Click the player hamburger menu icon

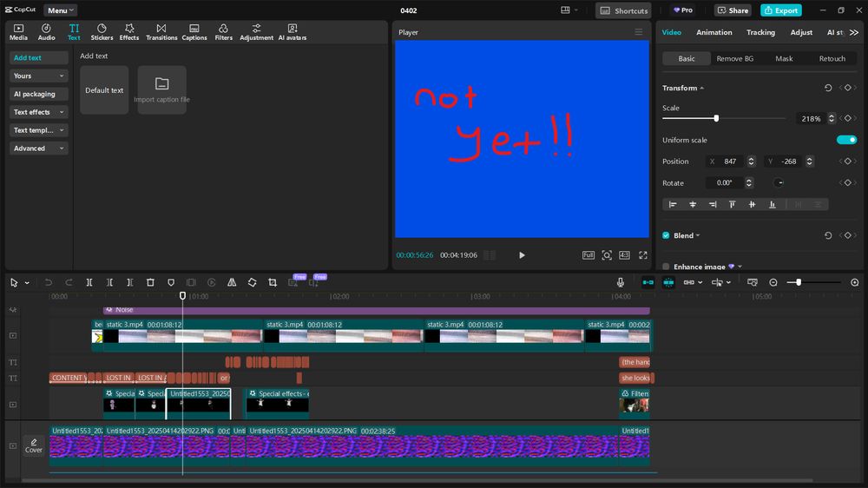638,32
